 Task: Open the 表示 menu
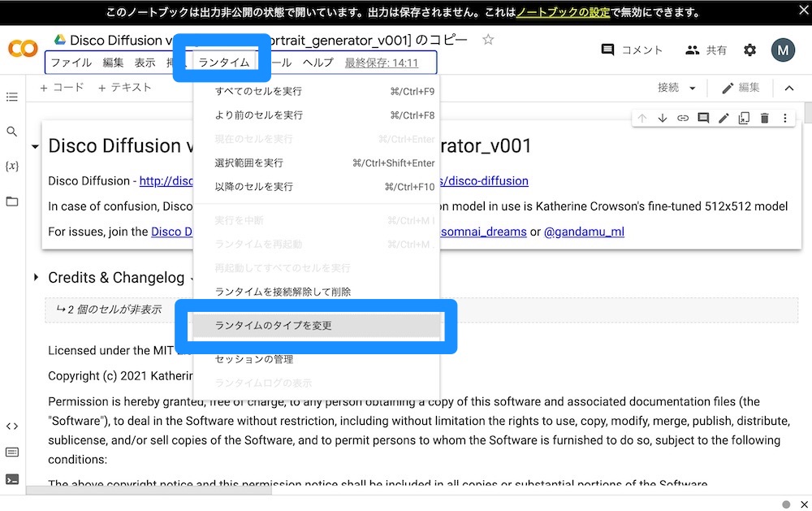(x=145, y=63)
